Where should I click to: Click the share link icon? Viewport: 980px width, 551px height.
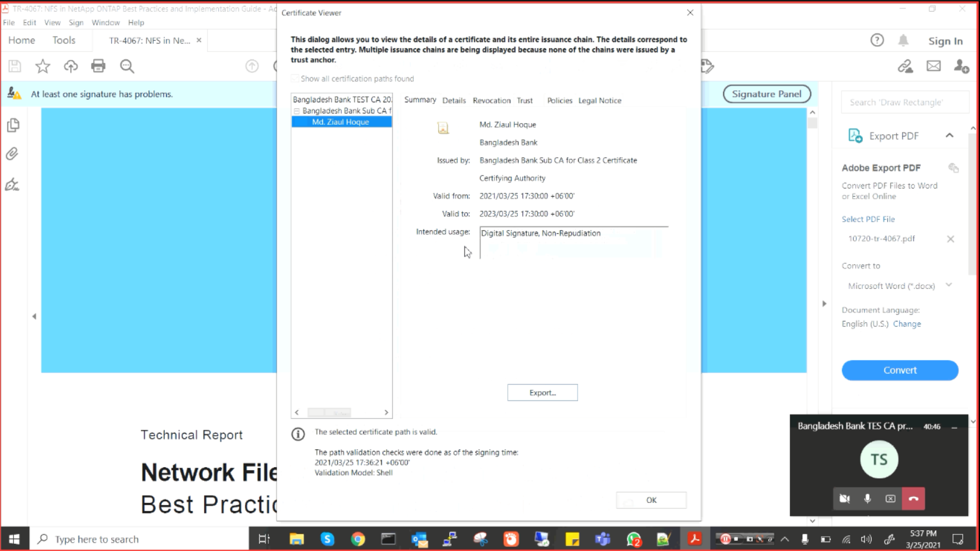pyautogui.click(x=906, y=67)
